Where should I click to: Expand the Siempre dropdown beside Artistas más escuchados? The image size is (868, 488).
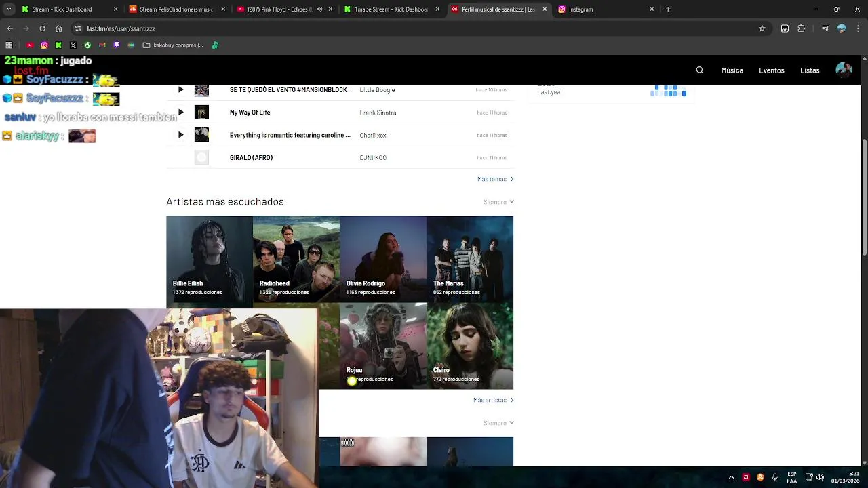tap(498, 202)
